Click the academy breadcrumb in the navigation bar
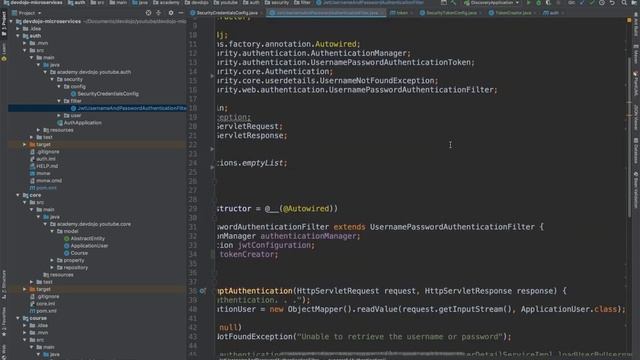This screenshot has height=360, width=640. pos(166,3)
